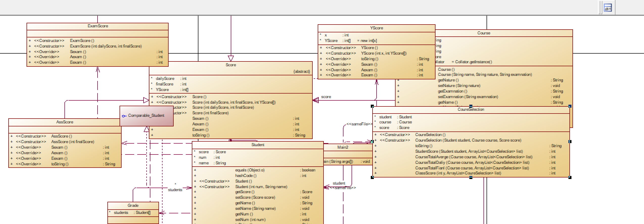
Task: Click the '= new int[x]' initializer in YScore
Action: (367, 41)
